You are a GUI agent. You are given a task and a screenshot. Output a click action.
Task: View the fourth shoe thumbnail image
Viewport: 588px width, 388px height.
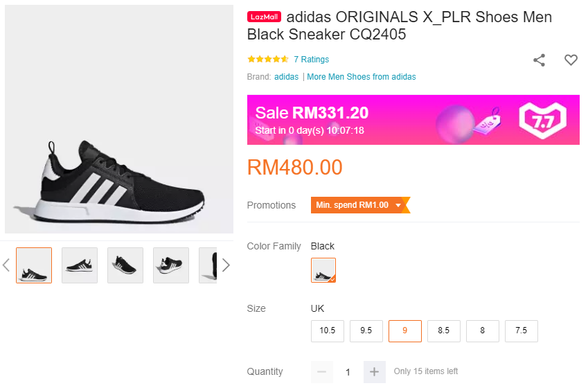tap(171, 265)
